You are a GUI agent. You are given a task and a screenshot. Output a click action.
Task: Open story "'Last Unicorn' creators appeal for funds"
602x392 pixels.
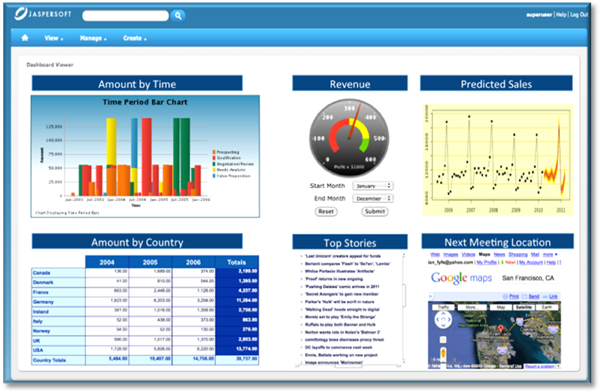point(342,256)
